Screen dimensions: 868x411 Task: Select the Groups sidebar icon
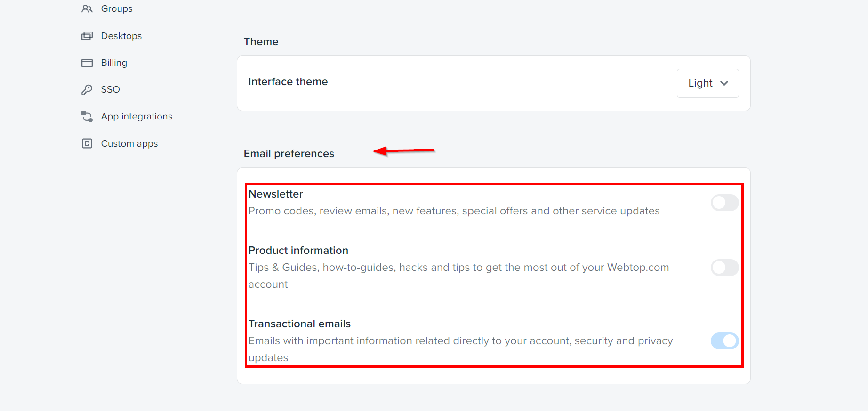[x=87, y=8]
